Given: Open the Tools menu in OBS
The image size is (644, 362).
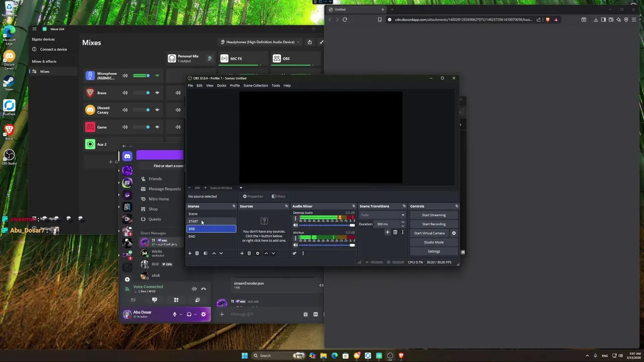Looking at the screenshot, I should (276, 85).
